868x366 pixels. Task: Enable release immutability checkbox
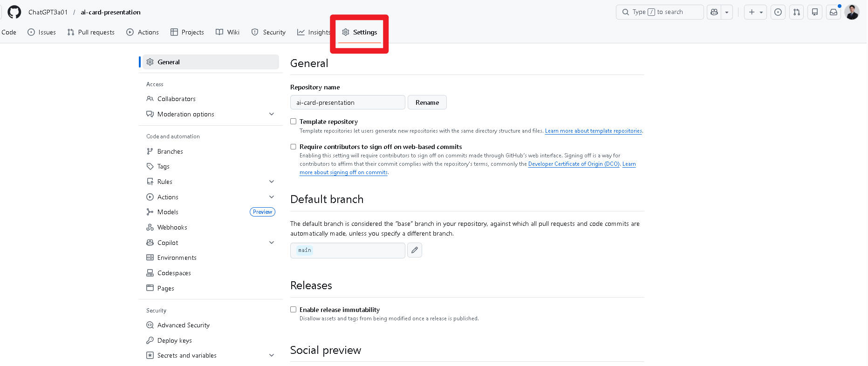(293, 310)
